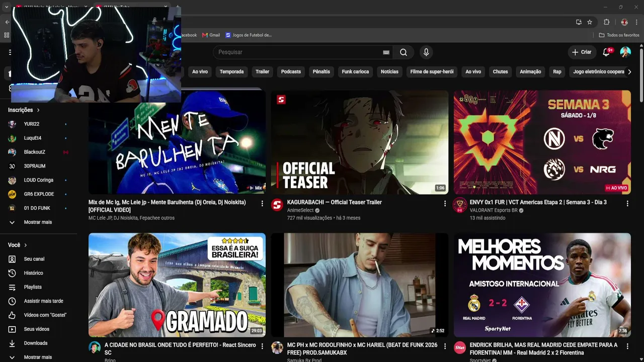Image resolution: width=644 pixels, height=362 pixels.
Task: Select the Temporada filter chip
Action: point(232,72)
